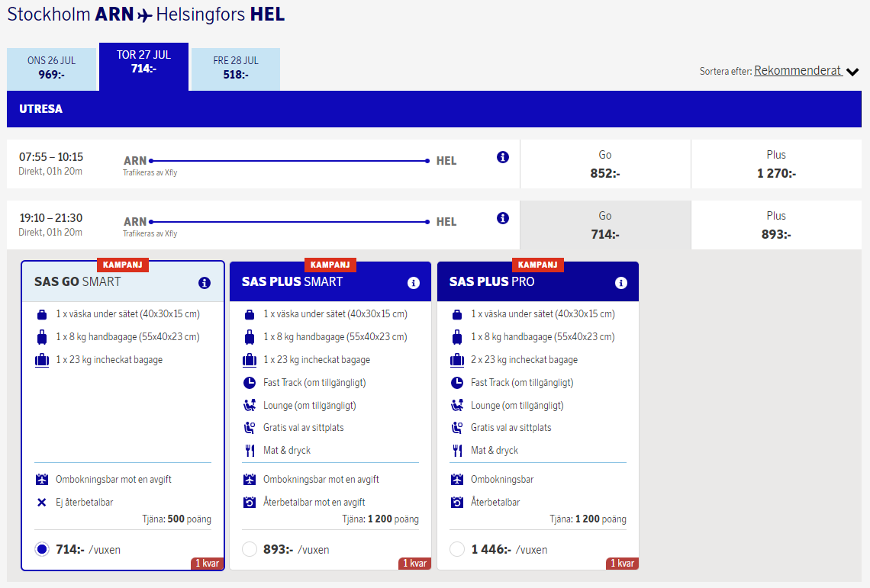Open SAS Plus Smart info icon
The width and height of the screenshot is (870, 588).
413,283
